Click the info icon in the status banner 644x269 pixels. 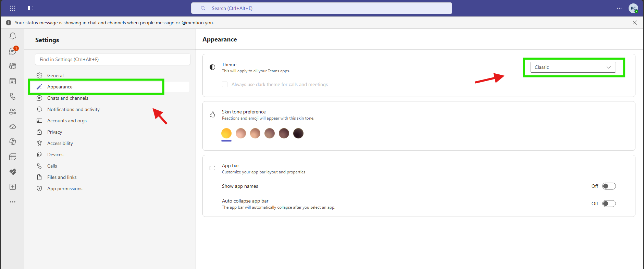pos(9,23)
